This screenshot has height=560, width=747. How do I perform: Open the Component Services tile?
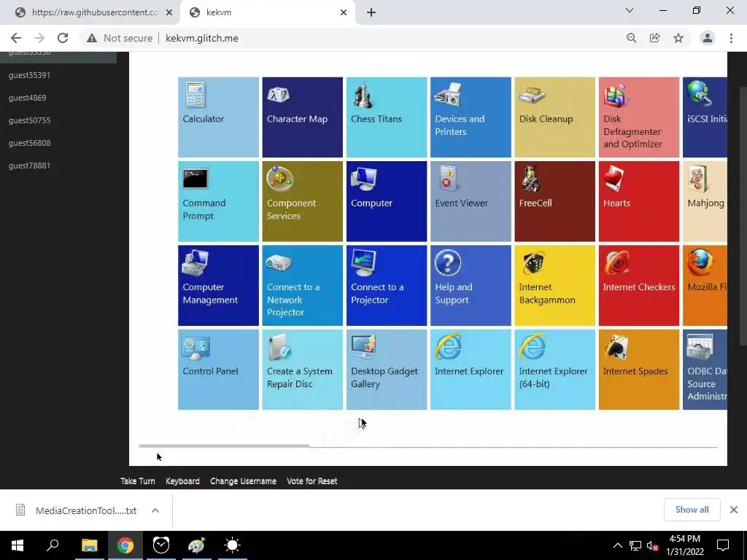pyautogui.click(x=303, y=201)
